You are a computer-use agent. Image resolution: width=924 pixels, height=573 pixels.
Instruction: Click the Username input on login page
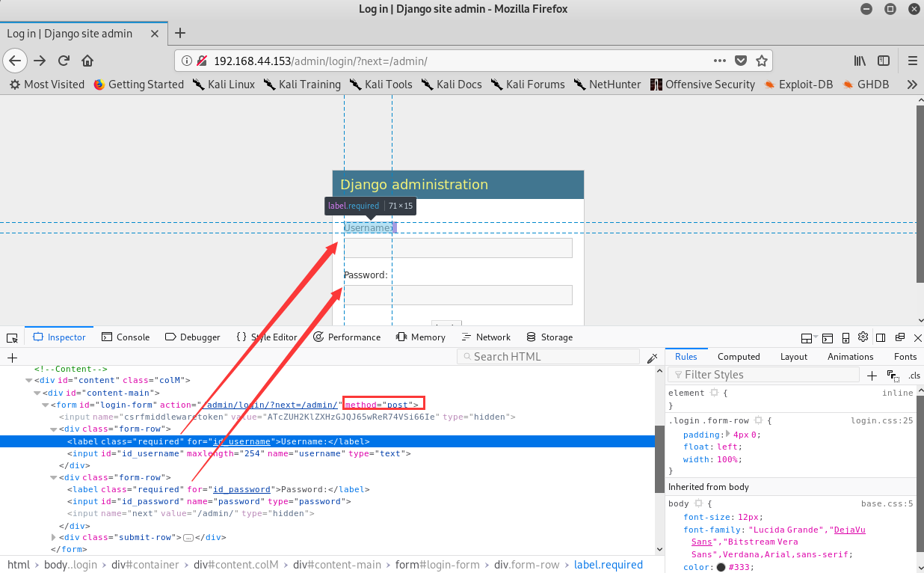pos(458,248)
